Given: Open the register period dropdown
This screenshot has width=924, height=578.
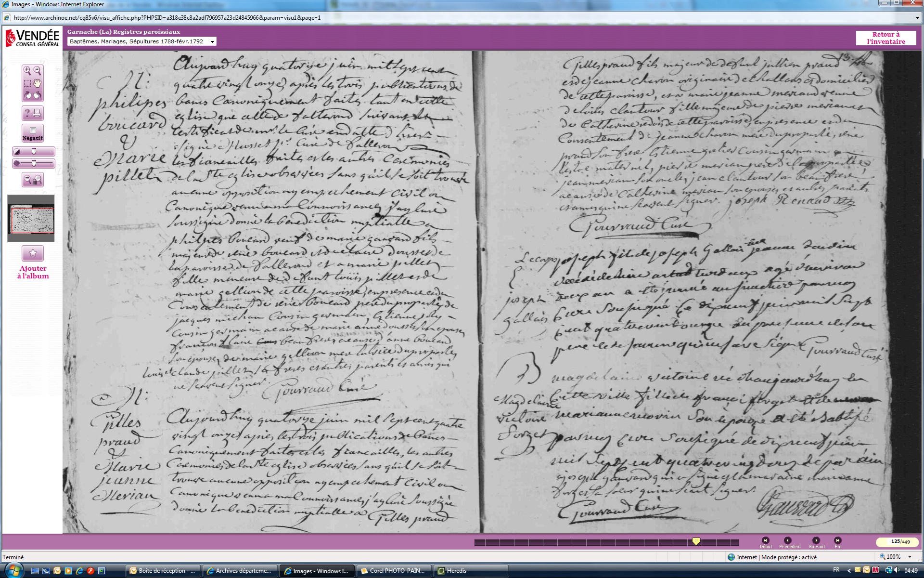Looking at the screenshot, I should tap(212, 41).
